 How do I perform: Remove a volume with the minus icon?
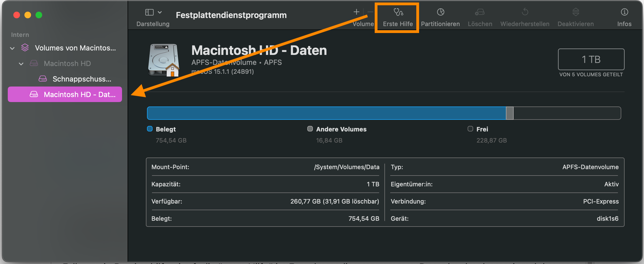point(370,12)
